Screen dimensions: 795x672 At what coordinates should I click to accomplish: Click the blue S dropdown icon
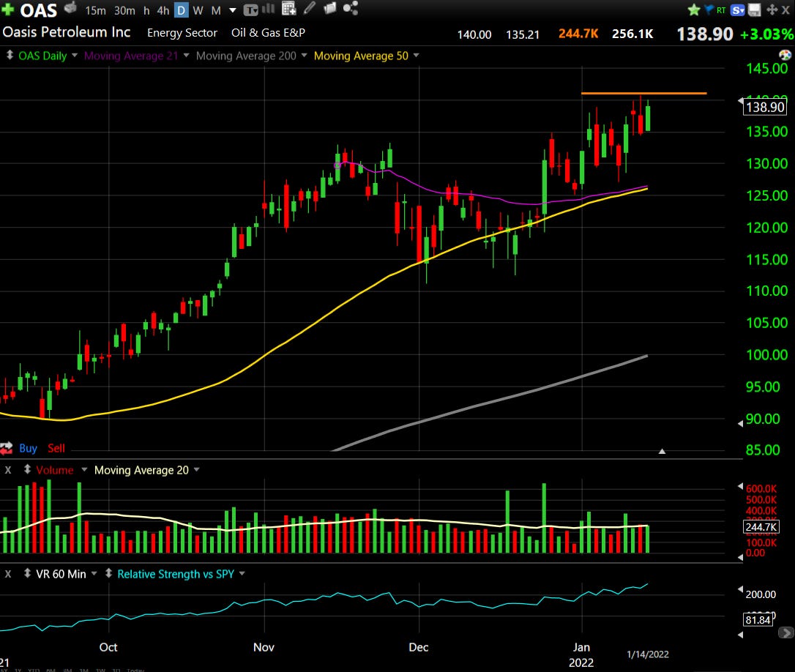click(738, 10)
